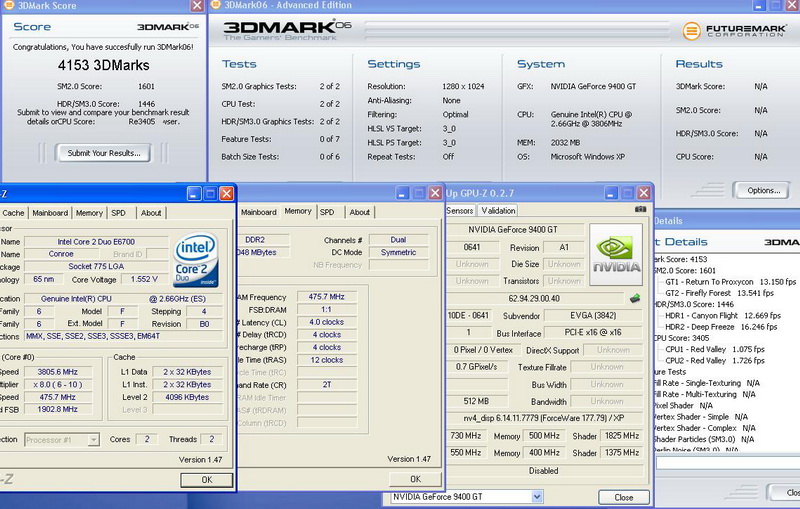The height and width of the screenshot is (509, 800).
Task: Click the Futuremark Corporation logo
Action: click(x=734, y=31)
